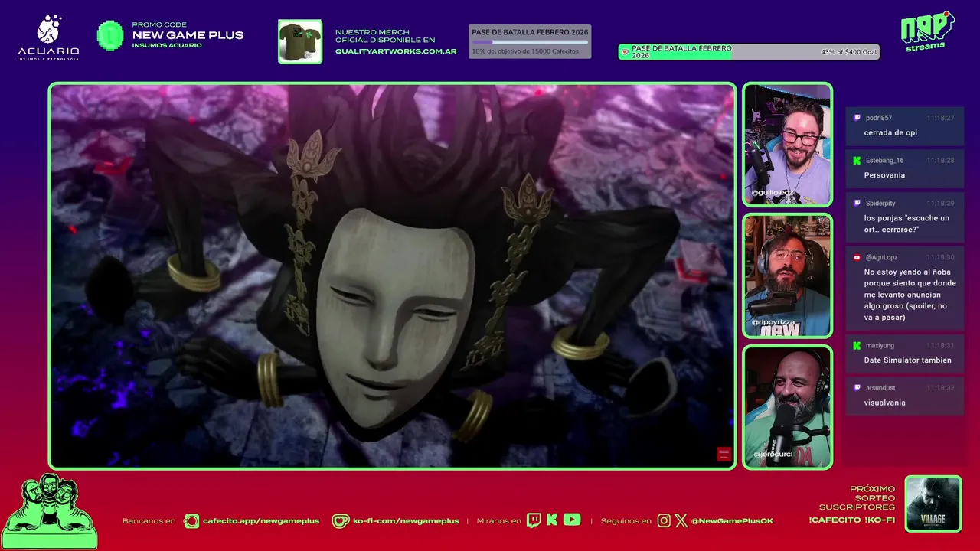Select the @jerocurci webcam feed
The height and width of the screenshot is (551, 980).
pos(787,406)
